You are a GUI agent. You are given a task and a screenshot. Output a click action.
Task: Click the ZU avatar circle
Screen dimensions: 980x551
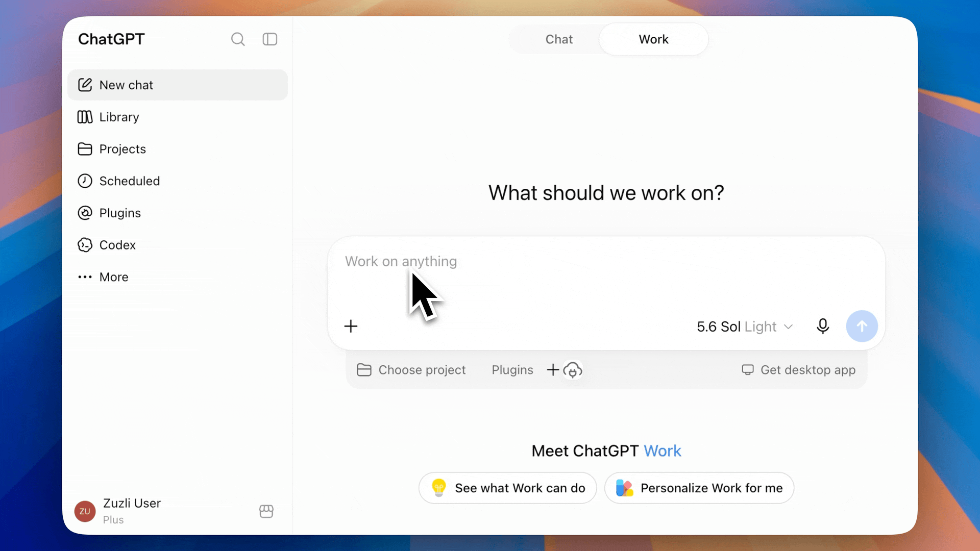[85, 511]
